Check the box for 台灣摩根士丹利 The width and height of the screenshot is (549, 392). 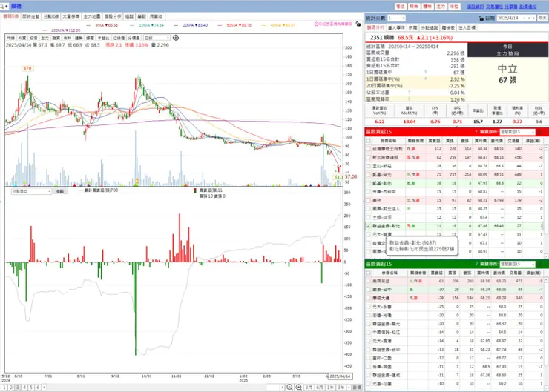368,149
